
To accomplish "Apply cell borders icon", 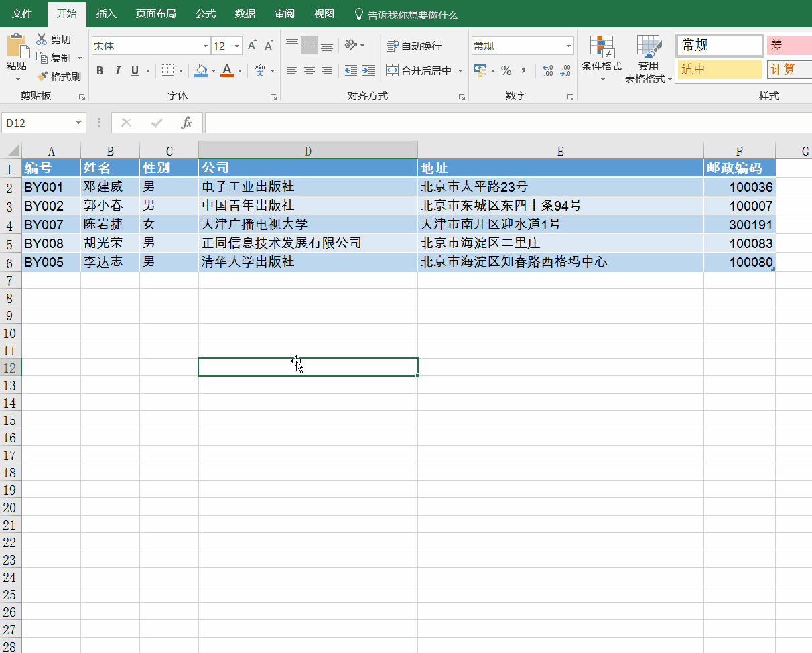I will point(167,70).
